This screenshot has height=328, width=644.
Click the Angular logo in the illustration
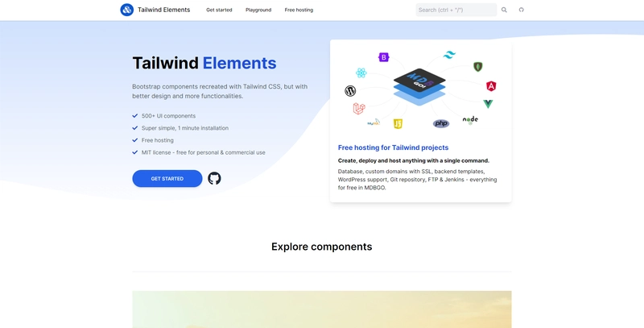[x=491, y=86]
